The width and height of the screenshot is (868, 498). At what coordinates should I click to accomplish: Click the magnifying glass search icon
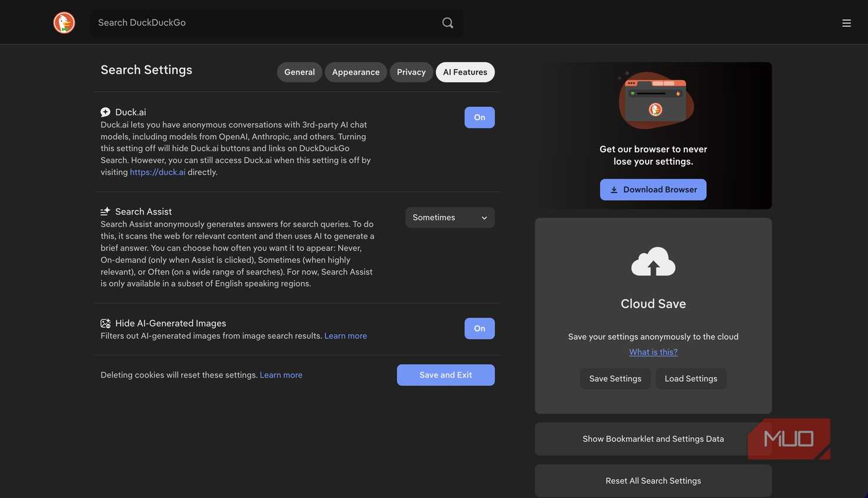(x=448, y=22)
